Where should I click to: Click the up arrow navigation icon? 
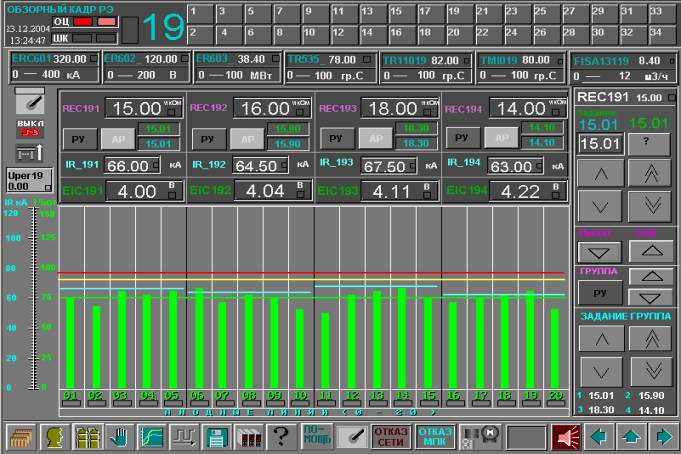coord(631,437)
